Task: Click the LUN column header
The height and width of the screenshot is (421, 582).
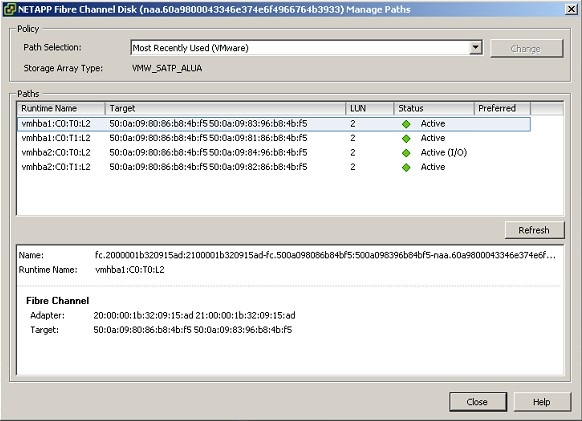Action: (x=370, y=108)
